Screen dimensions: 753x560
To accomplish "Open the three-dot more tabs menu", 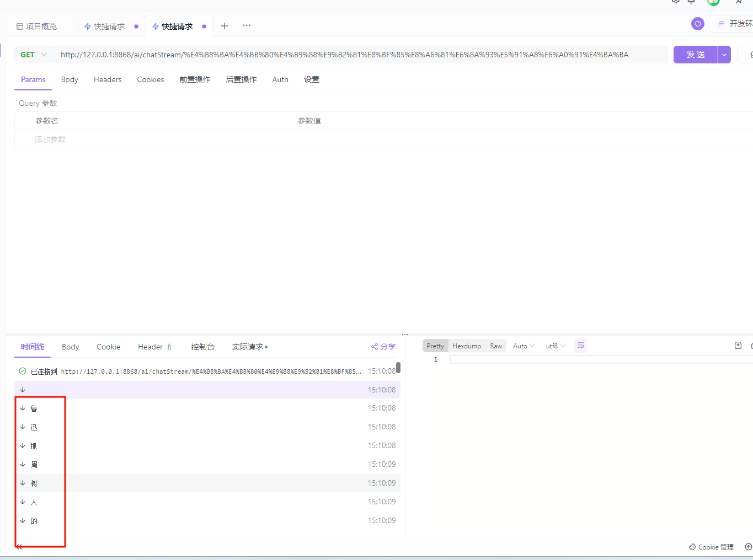I will (x=247, y=26).
